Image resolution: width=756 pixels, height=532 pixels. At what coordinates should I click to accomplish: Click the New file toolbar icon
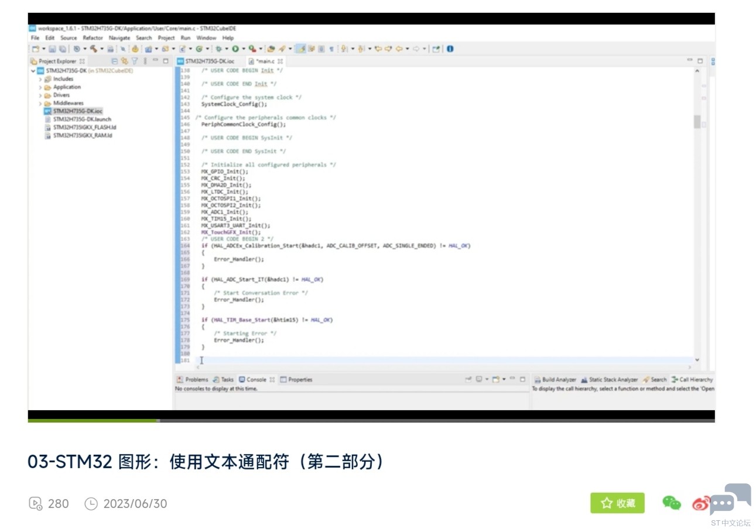point(36,49)
